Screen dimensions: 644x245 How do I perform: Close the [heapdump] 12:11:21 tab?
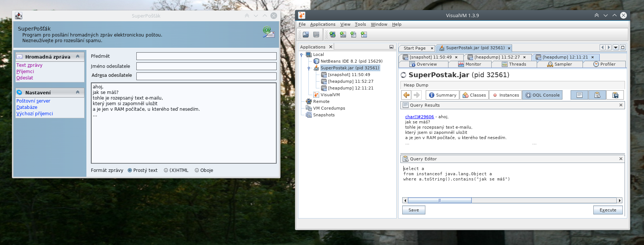593,57
